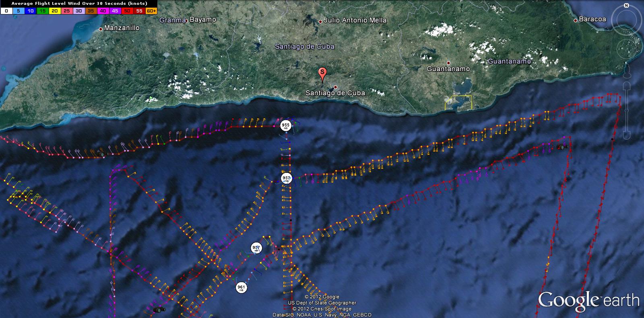Select the Manzanillo city label

point(122,28)
